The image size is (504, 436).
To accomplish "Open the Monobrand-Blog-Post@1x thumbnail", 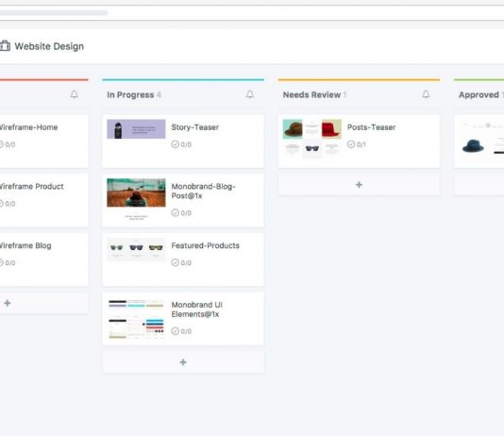I will [x=136, y=199].
